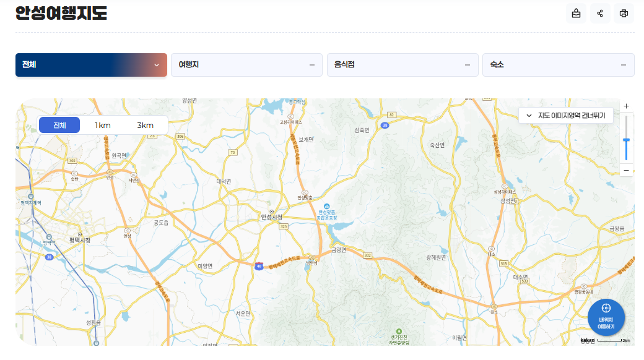Zoom in with the map plus button
Screen dimensions: 644x360
(x=626, y=106)
